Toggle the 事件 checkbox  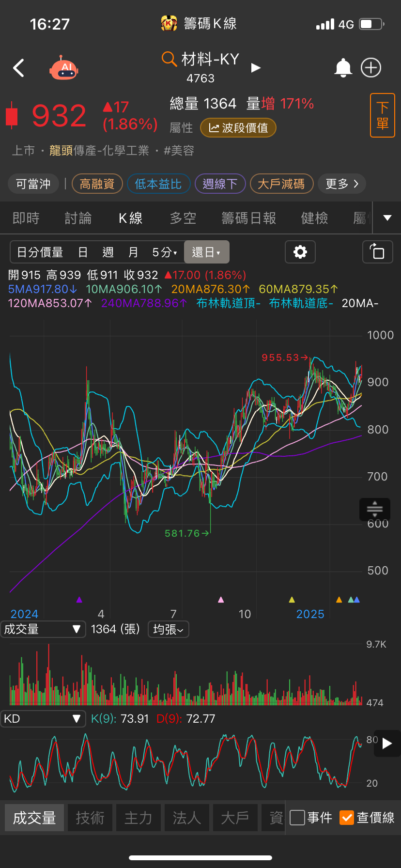pos(297,818)
